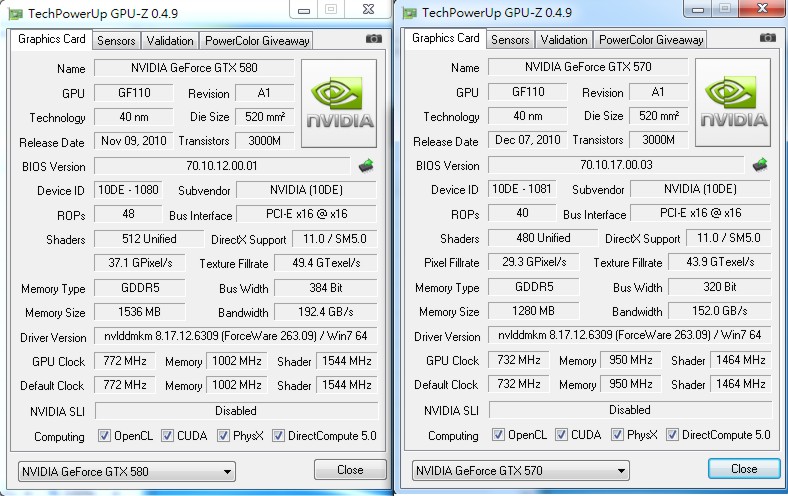Click Bandwidth value 192.4 GB/s
This screenshot has width=788, height=496.
click(326, 312)
